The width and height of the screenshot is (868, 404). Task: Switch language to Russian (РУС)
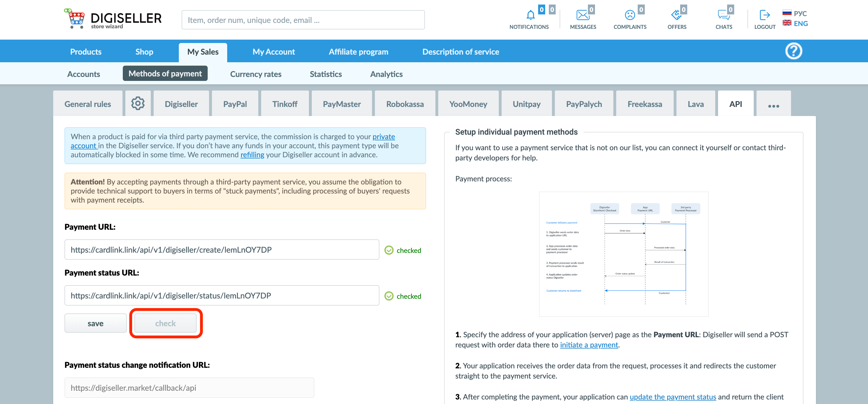click(795, 13)
